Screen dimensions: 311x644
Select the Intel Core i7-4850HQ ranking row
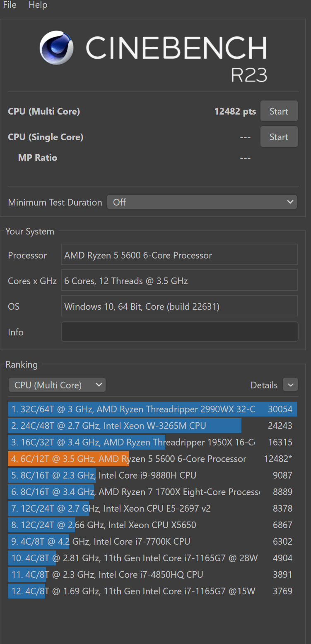click(152, 575)
